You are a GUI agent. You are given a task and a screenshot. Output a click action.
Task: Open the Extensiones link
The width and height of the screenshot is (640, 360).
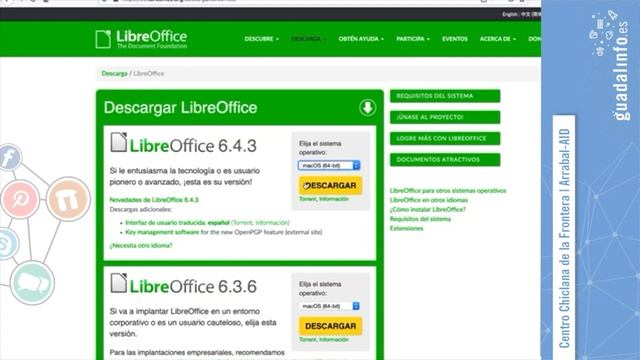click(x=406, y=229)
